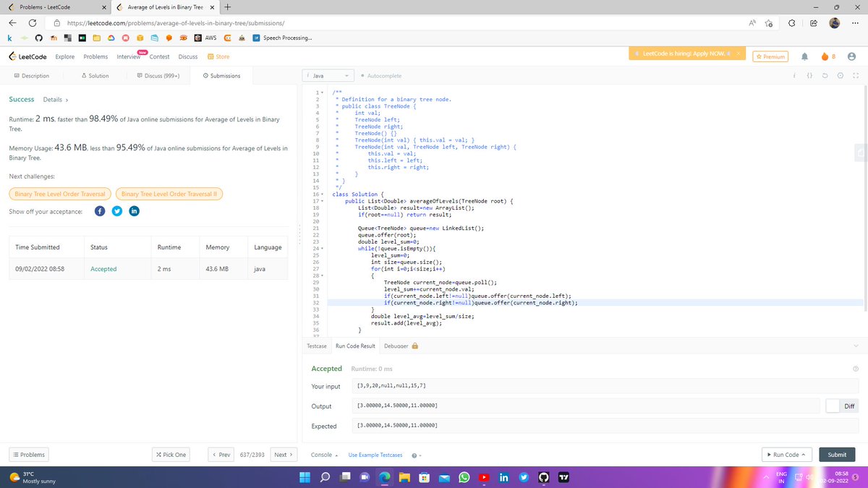Click the Your input testcase field
This screenshot has height=488, width=868.
pos(605,386)
